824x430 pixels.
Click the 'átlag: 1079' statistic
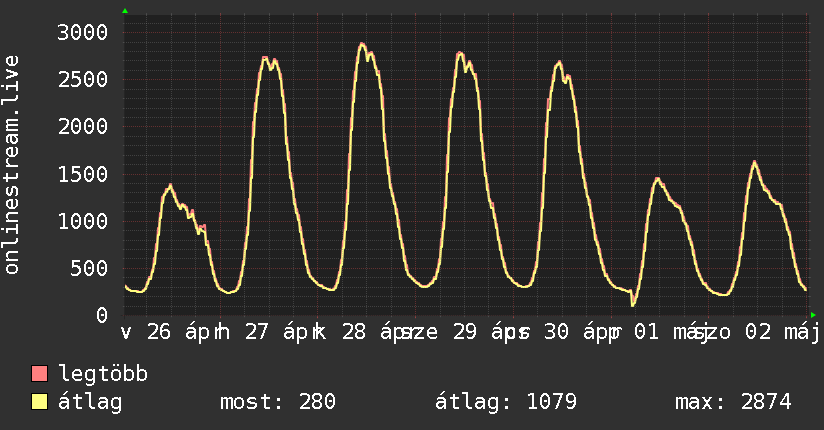[506, 402]
